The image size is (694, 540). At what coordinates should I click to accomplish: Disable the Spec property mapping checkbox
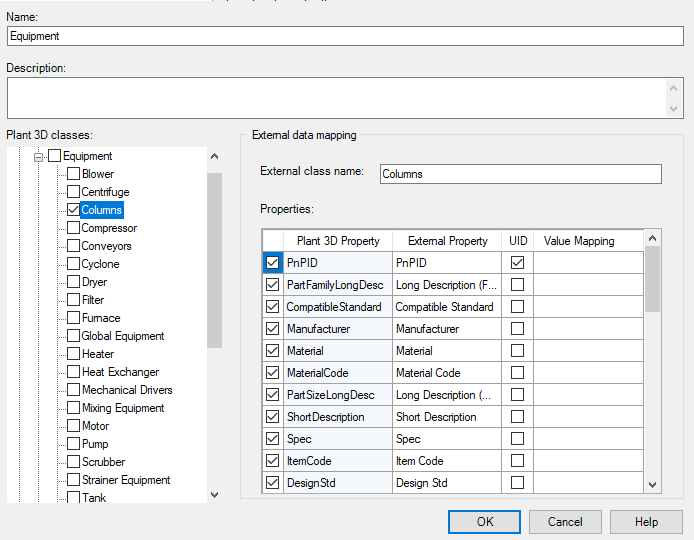coord(272,439)
